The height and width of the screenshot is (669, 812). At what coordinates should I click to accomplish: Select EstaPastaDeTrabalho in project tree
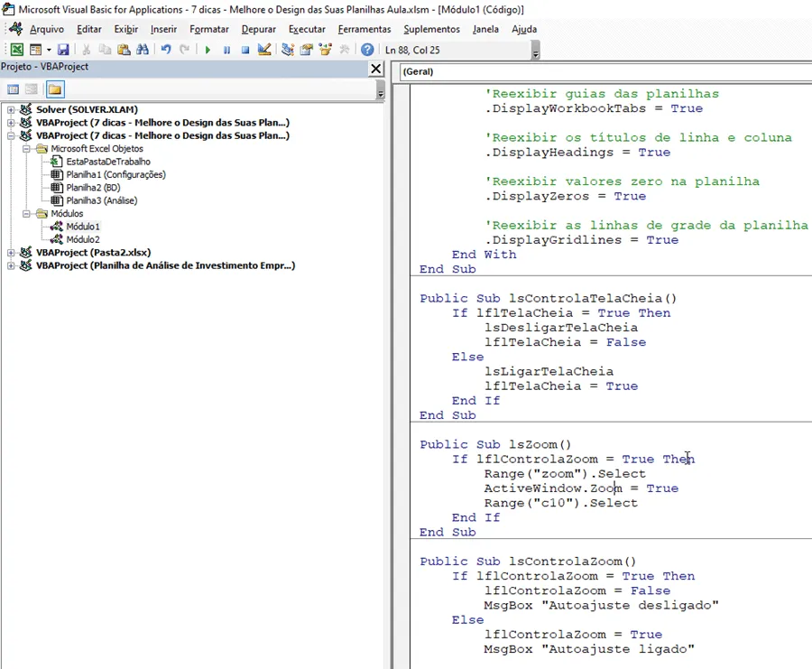tap(108, 162)
